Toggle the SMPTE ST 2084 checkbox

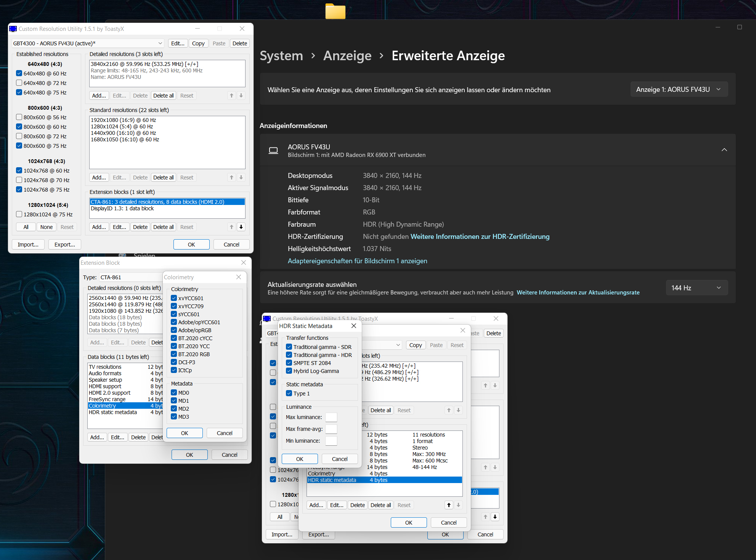[x=289, y=363]
